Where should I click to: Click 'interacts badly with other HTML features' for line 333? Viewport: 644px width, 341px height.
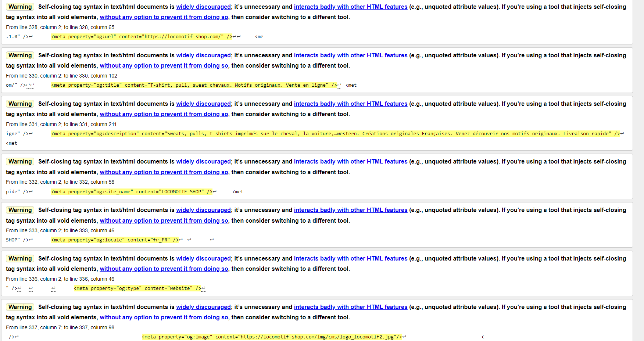coord(351,210)
